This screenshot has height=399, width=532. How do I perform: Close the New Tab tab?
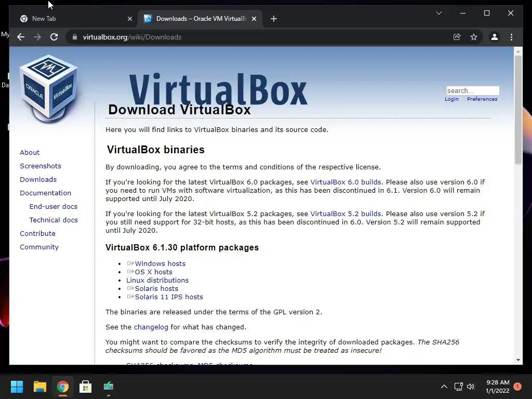coord(129,19)
